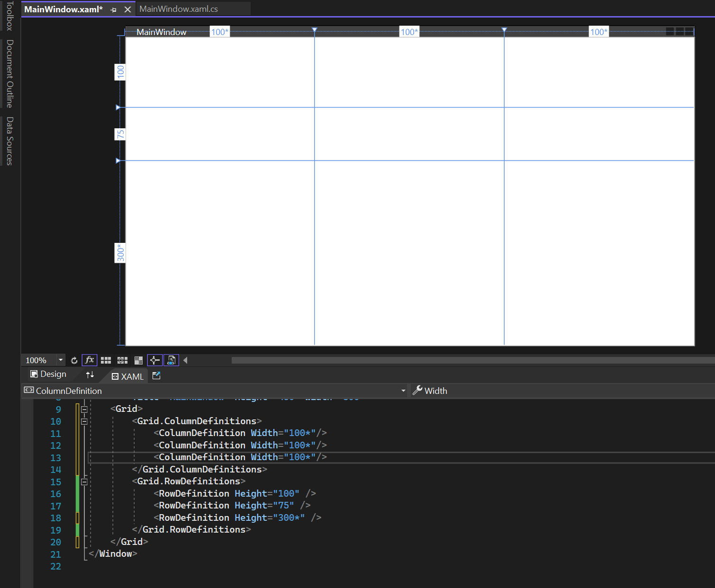715x588 pixels.
Task: Click the middle column 100* size label
Action: tap(409, 32)
